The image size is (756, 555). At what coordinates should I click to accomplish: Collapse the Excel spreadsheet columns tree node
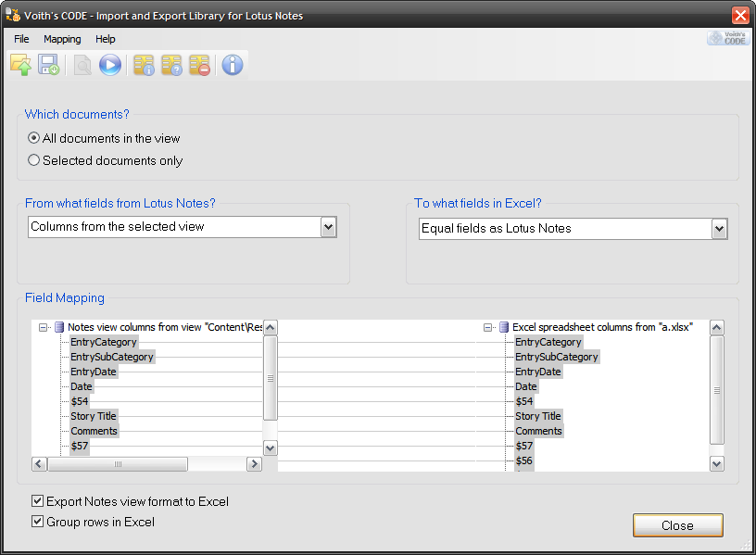coord(487,327)
